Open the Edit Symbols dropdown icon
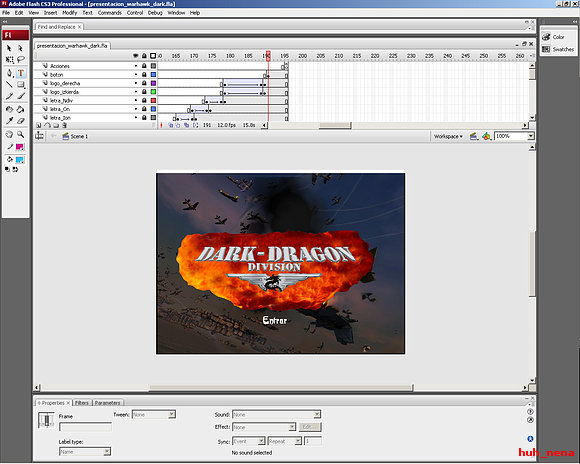The height and width of the screenshot is (464, 580). 486,137
